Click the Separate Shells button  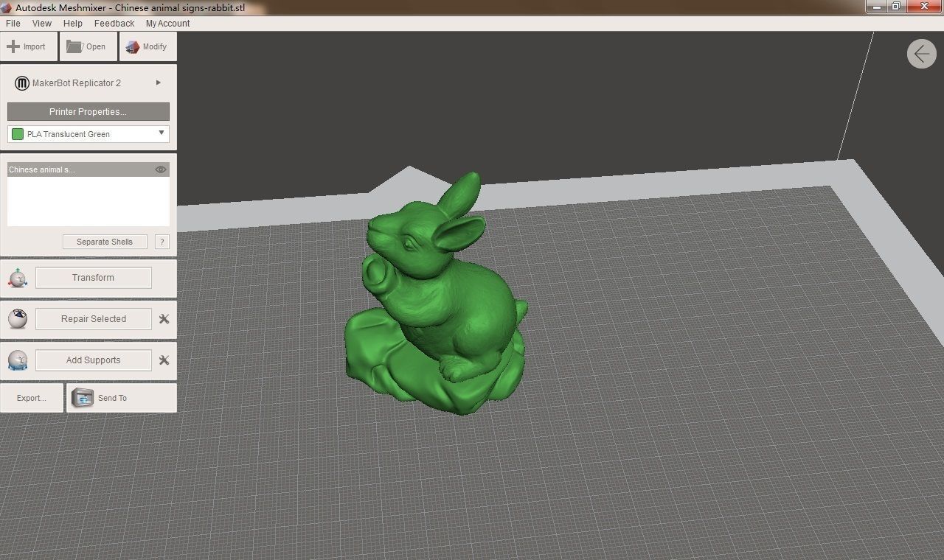[x=105, y=242]
